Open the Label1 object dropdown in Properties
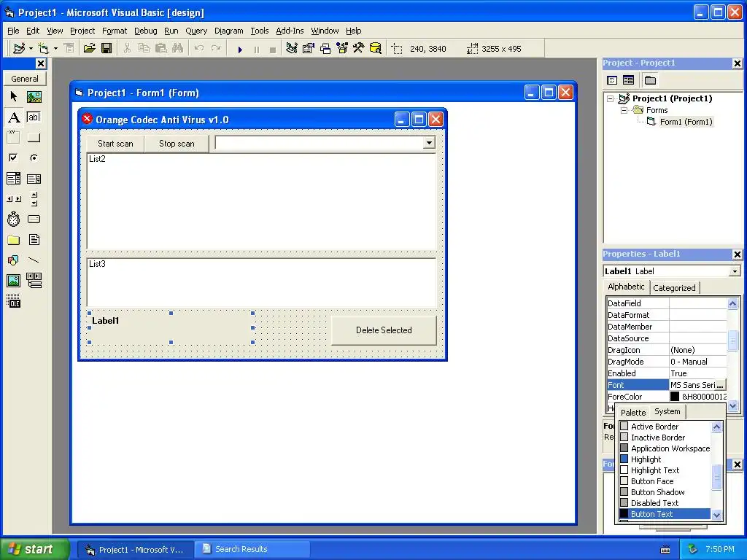Viewport: 747px width, 560px height. (735, 271)
